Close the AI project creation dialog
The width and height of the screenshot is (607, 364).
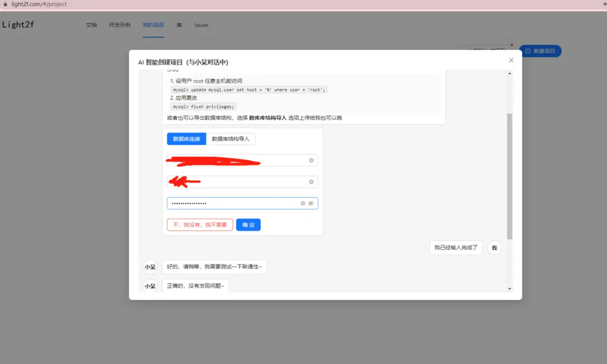click(511, 60)
